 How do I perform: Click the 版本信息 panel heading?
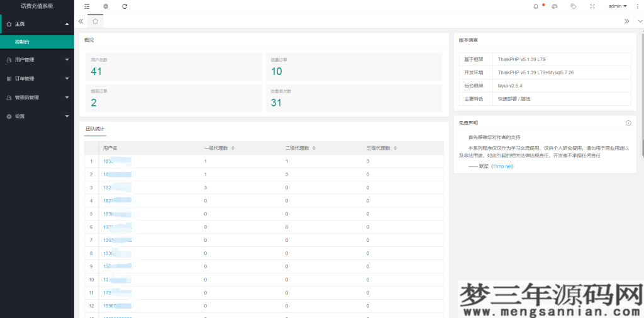(468, 40)
